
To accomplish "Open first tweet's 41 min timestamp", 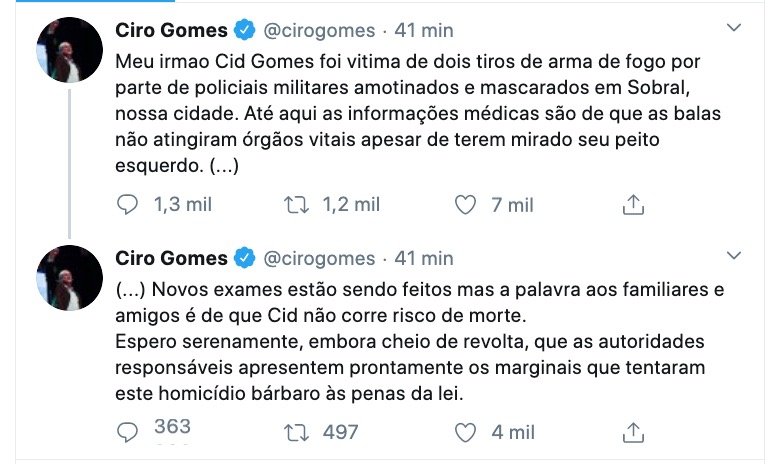I will (424, 30).
